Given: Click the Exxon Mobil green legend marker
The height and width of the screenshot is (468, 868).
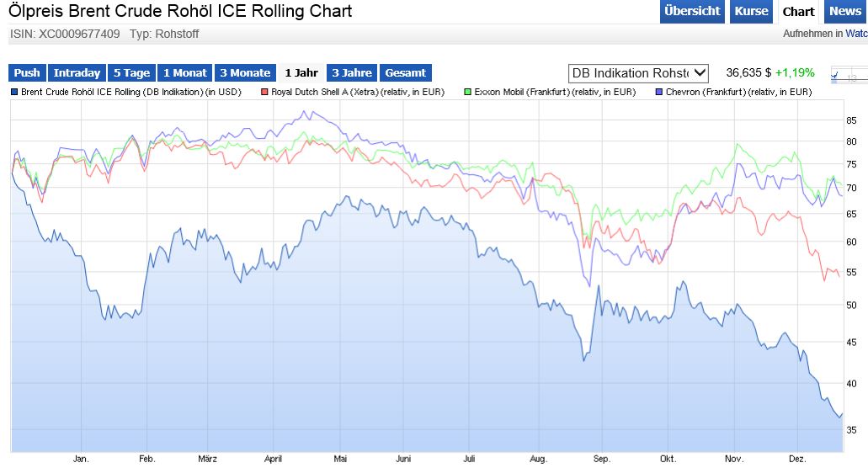Looking at the screenshot, I should pos(468,92).
